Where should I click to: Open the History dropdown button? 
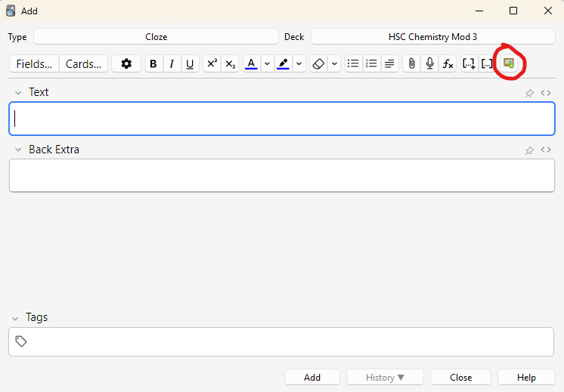click(x=385, y=377)
